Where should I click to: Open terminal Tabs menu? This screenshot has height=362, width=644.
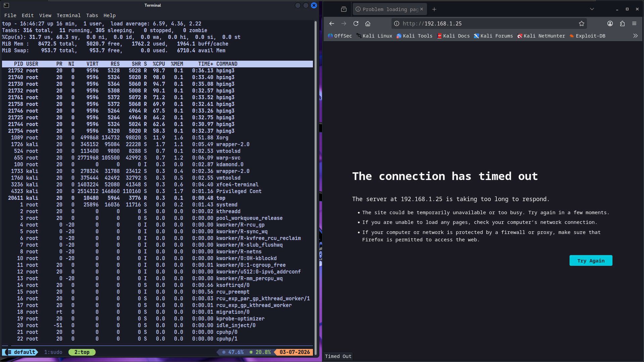tap(92, 15)
